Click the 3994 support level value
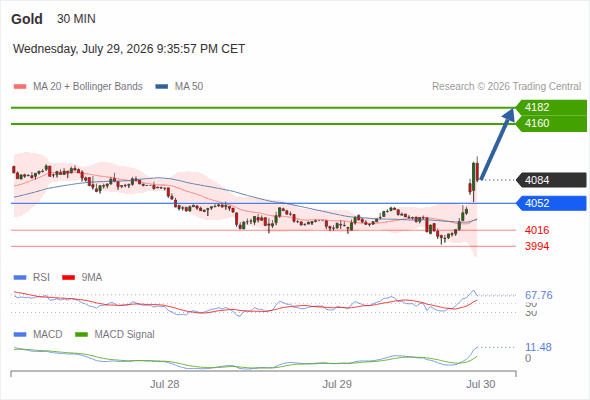Screen dimensions: 590x400 (537, 246)
